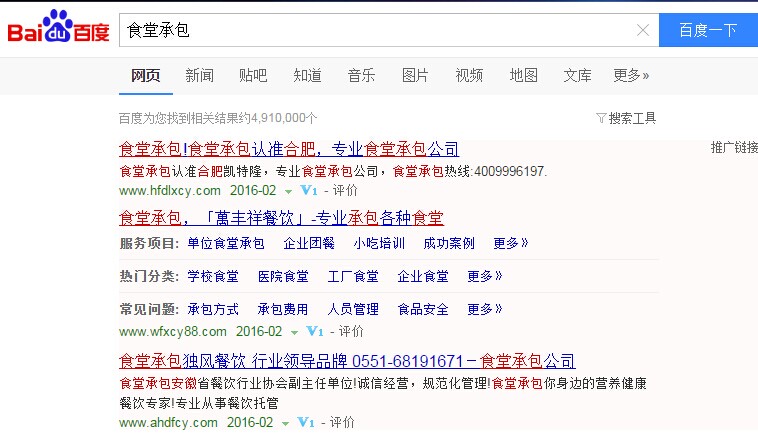Open 企业食堂 category link
Screen dimensions: 758x444
(423, 276)
